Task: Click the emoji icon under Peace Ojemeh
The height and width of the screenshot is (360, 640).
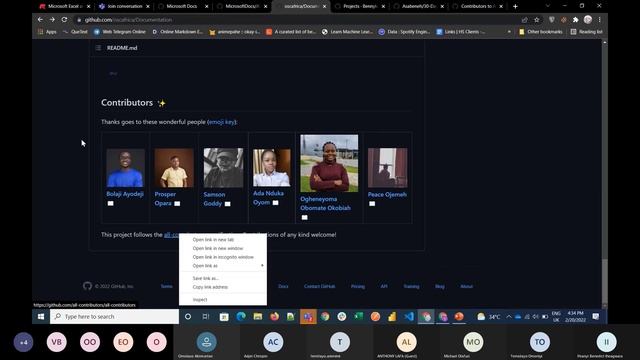Action: pyautogui.click(x=372, y=204)
